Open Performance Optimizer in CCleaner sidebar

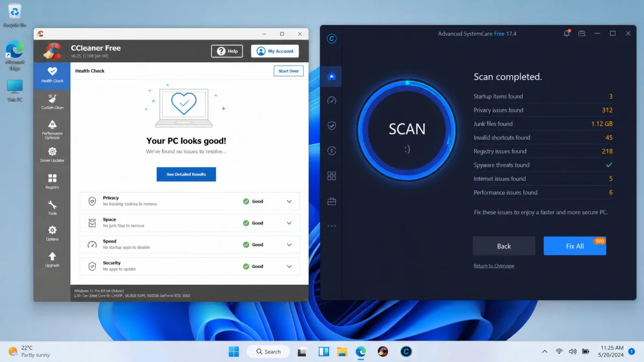(x=52, y=129)
